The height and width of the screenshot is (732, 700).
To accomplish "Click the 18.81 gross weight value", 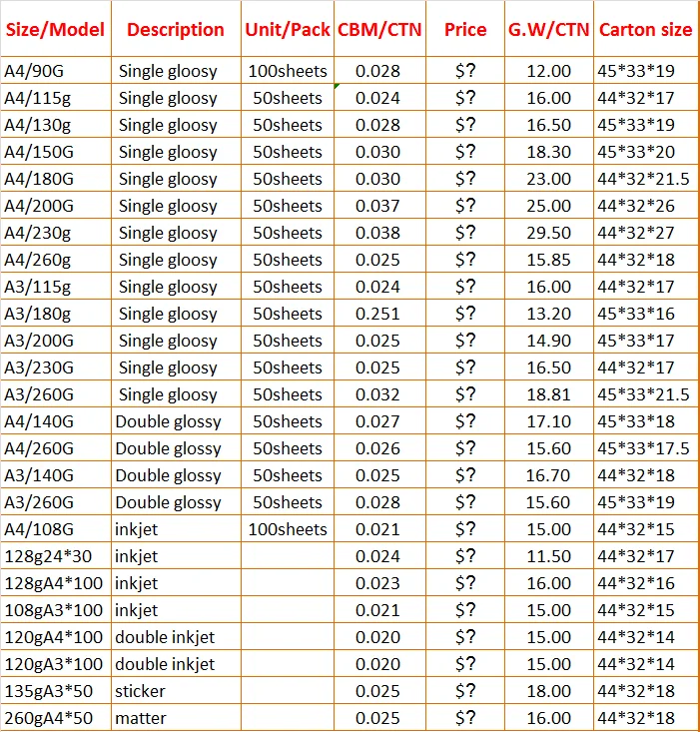I will click(x=549, y=394).
